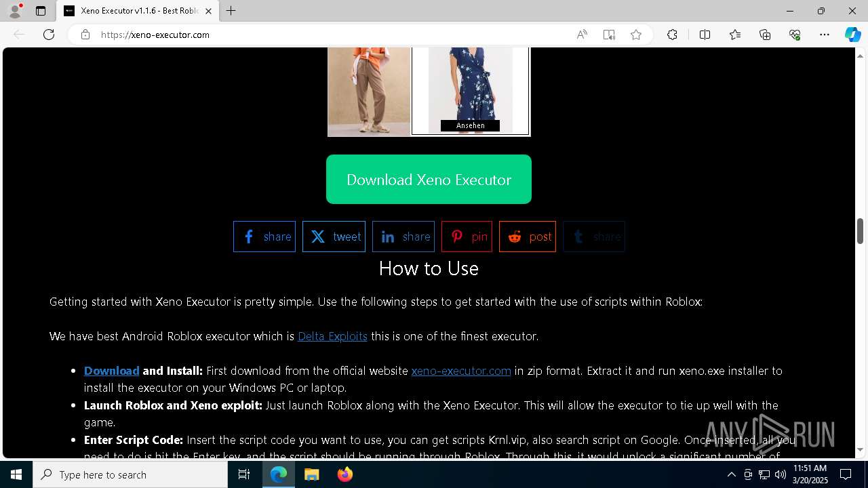868x488 pixels.
Task: Open Settings and more menu
Action: [825, 35]
